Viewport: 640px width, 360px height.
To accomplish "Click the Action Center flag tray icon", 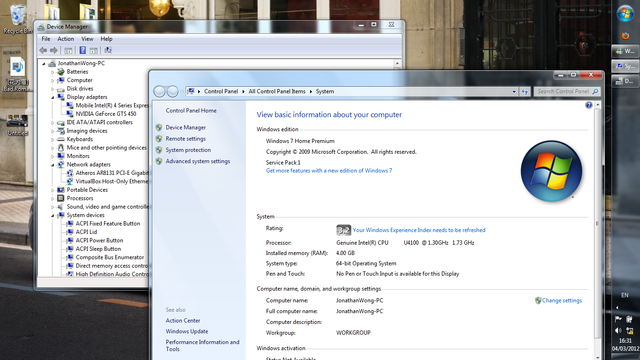I will pyautogui.click(x=618, y=319).
